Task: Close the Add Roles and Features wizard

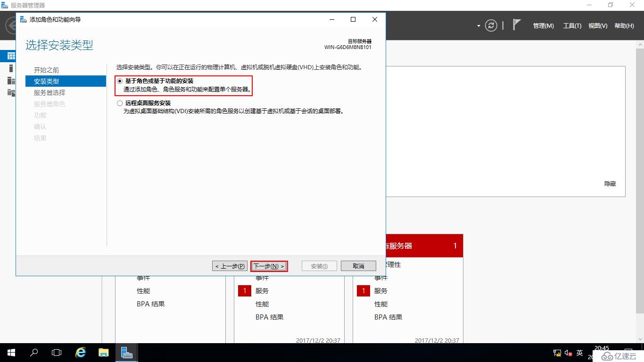Action: coord(375,19)
